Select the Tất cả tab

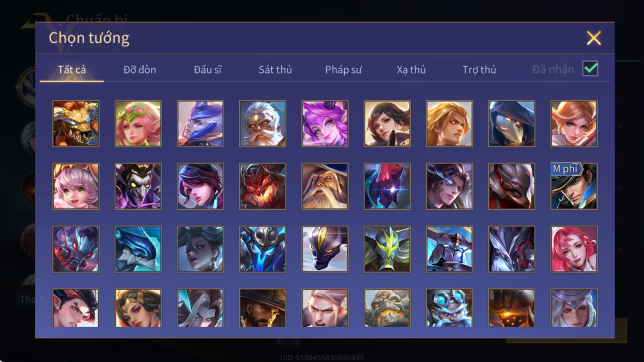[72, 70]
